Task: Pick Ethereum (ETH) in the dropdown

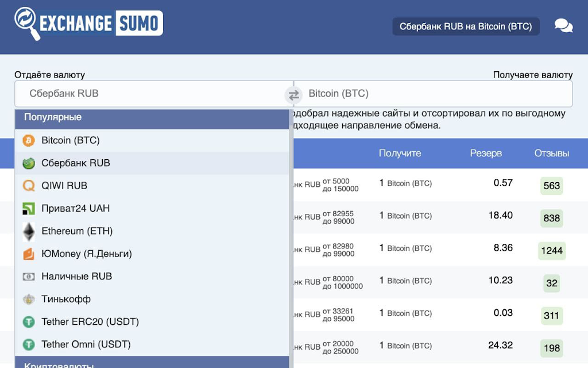Action: point(152,231)
